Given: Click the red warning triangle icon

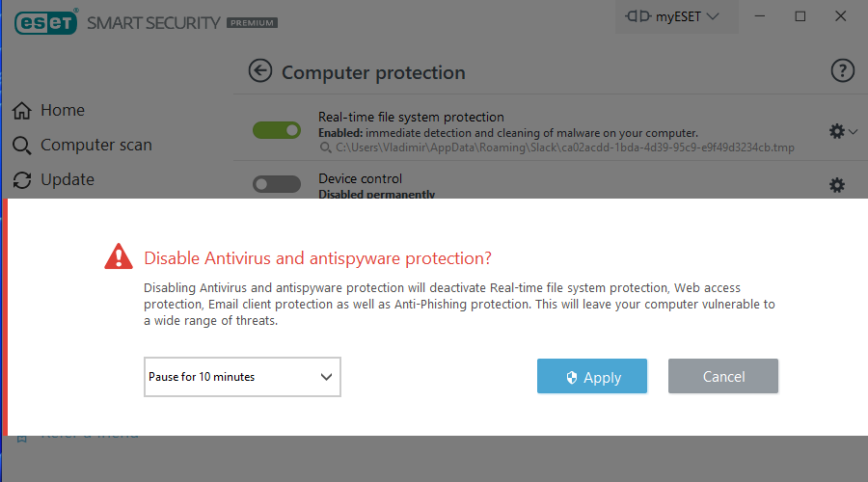Looking at the screenshot, I should coord(119,256).
